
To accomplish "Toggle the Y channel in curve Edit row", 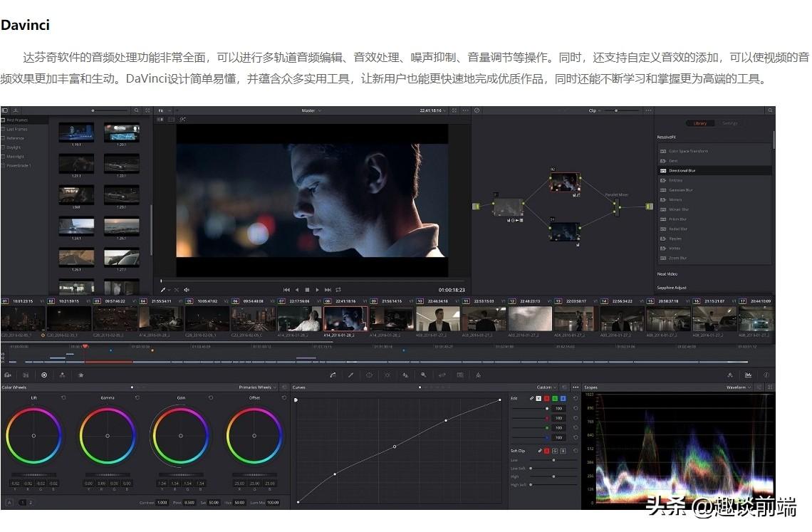I will 538,398.
